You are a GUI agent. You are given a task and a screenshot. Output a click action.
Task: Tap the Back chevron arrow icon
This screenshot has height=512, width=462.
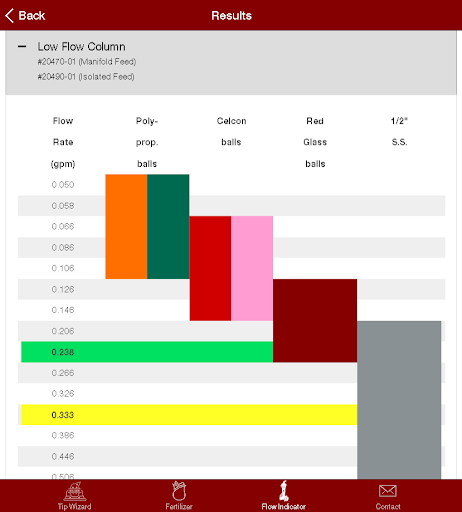point(9,16)
